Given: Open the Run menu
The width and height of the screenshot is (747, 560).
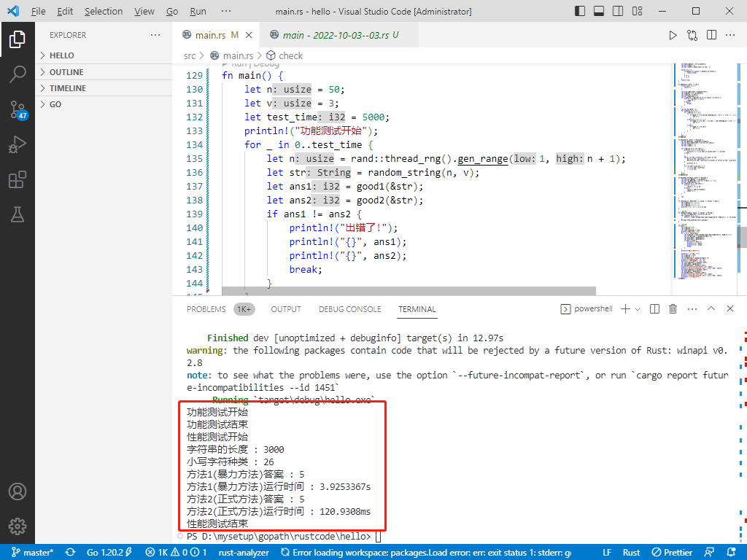Looking at the screenshot, I should click(198, 11).
